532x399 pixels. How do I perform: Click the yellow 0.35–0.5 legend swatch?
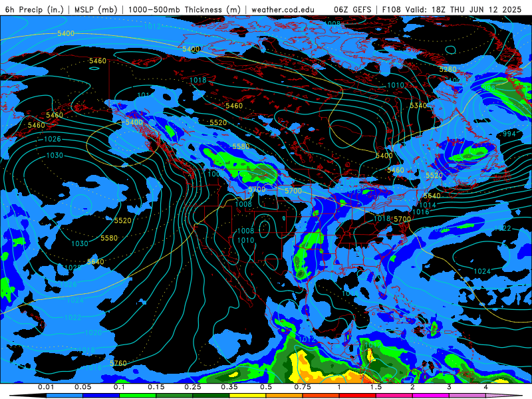[247, 396]
